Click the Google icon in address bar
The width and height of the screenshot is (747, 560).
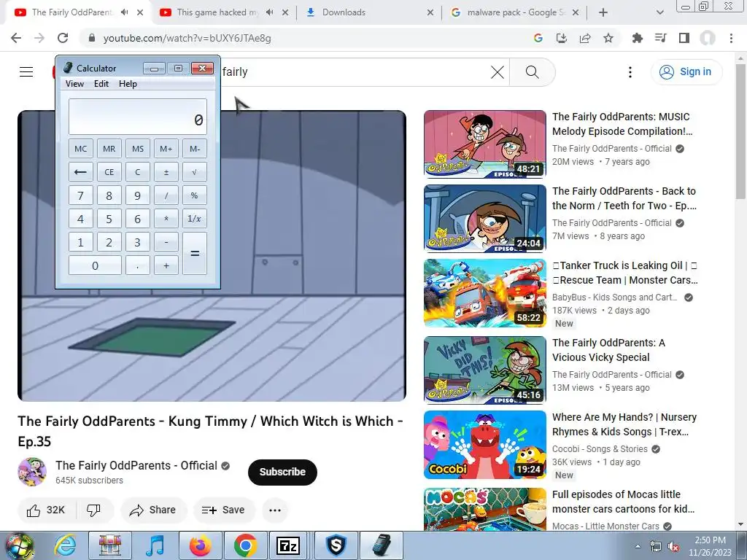538,38
